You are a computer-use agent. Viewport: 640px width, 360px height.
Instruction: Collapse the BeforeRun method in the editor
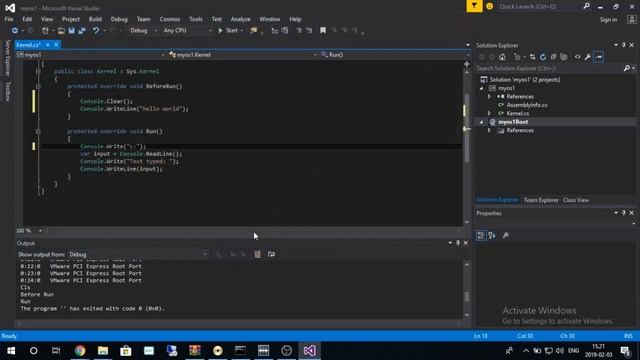click(x=38, y=87)
